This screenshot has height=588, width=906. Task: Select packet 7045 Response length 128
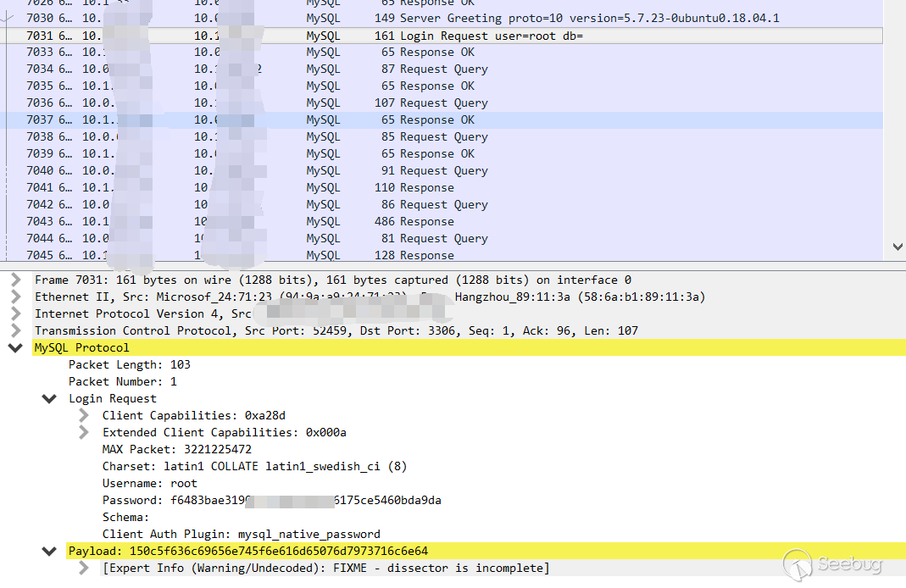tap(442, 254)
